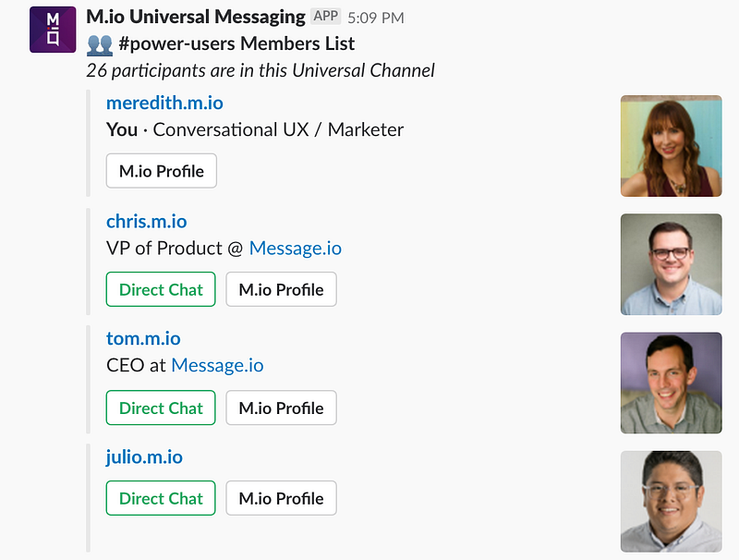
Task: Click the two-people members emoji icon
Action: coord(99,43)
